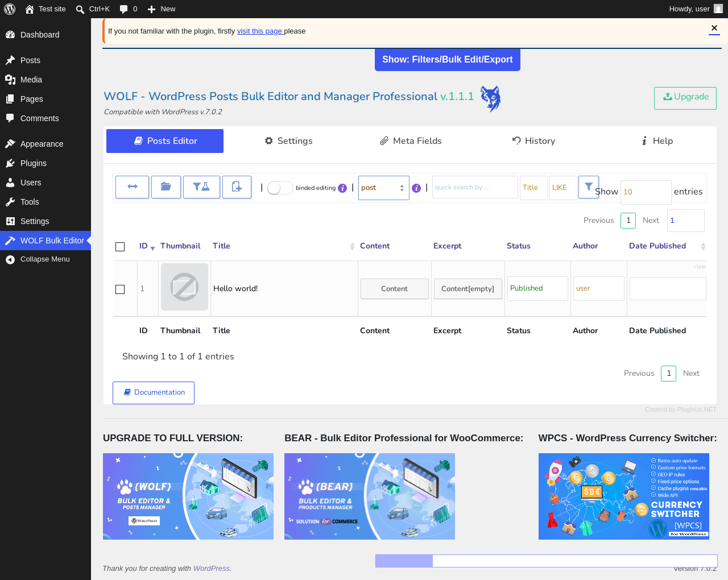This screenshot has width=728, height=580.
Task: Open Comments in the sidebar menu
Action: coord(45,118)
